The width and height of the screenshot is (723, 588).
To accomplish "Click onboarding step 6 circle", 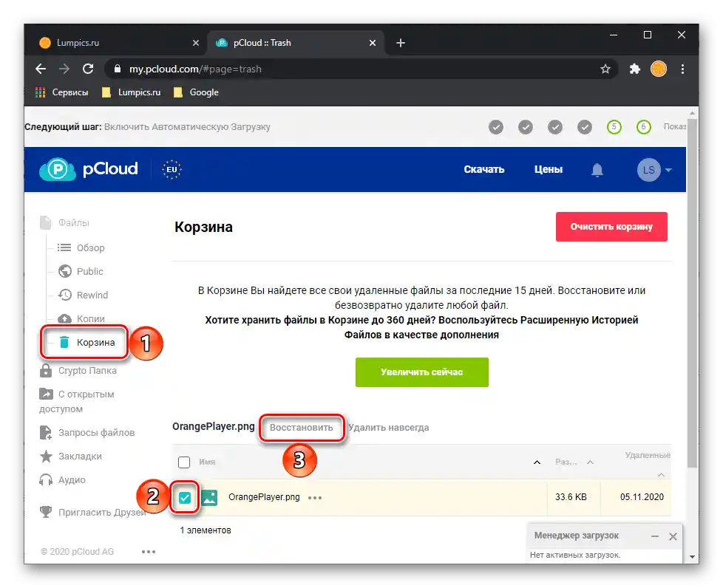I will (x=643, y=127).
